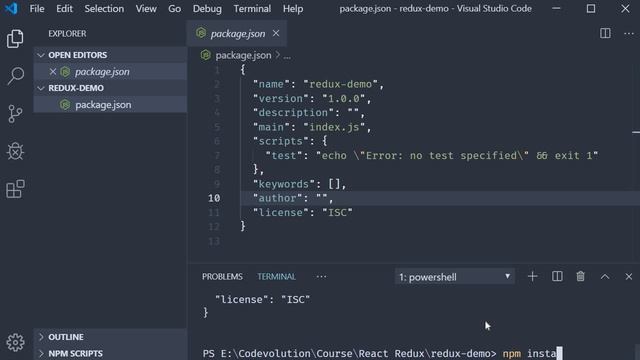640x360 pixels.
Task: Split the terminal pane
Action: [557, 276]
